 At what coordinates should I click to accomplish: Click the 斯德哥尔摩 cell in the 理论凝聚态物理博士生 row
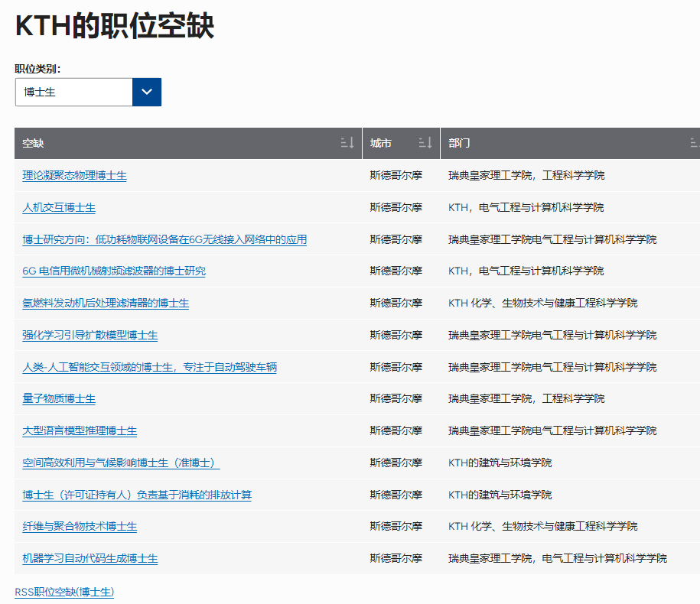point(396,175)
